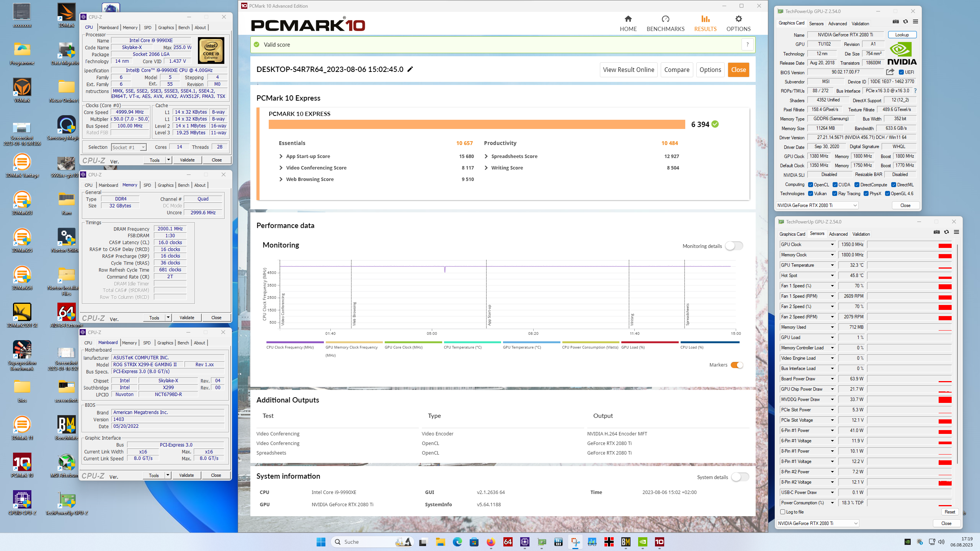The image size is (980, 551).
Task: Toggle the Ray Tracing checkbox in GPU-Z
Action: pos(835,194)
